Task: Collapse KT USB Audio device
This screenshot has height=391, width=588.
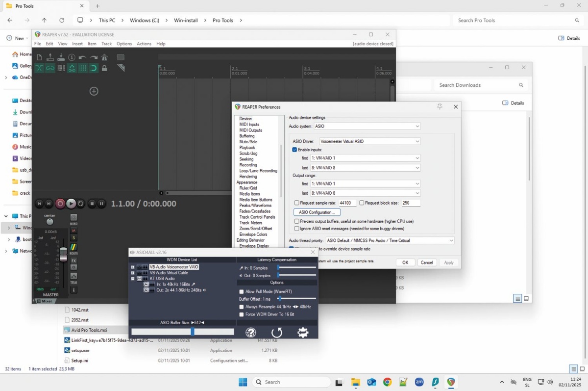Action: (133, 279)
